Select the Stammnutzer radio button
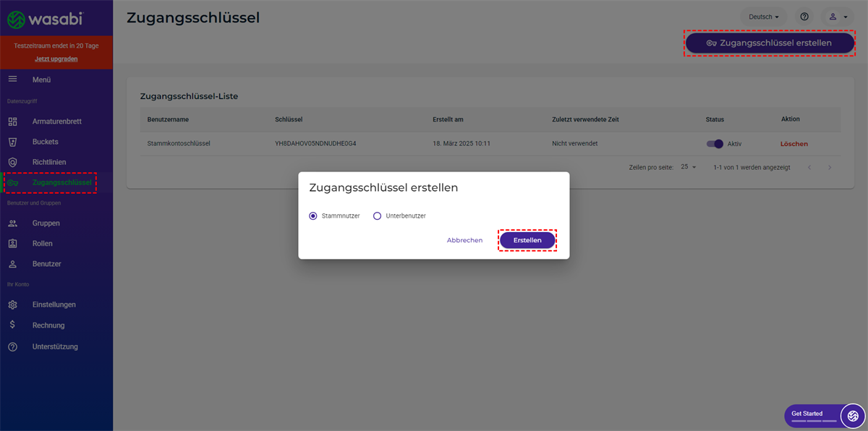 pos(313,215)
